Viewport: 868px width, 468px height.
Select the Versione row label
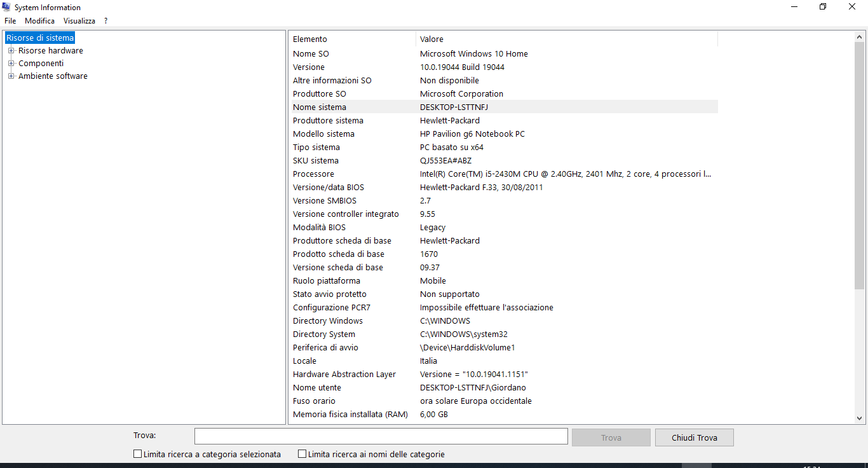click(309, 67)
